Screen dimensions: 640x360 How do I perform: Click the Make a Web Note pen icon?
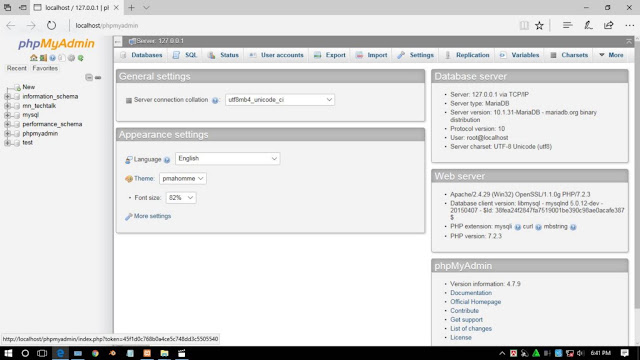click(x=588, y=25)
